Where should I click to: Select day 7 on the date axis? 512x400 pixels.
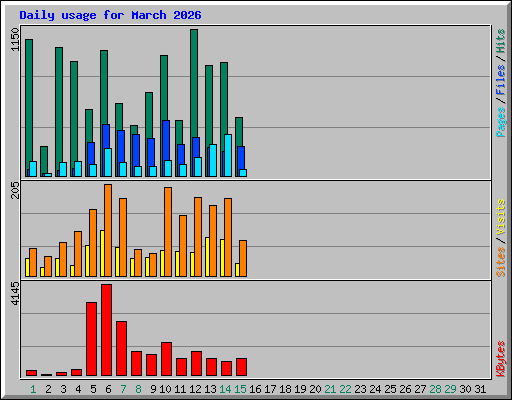[123, 389]
